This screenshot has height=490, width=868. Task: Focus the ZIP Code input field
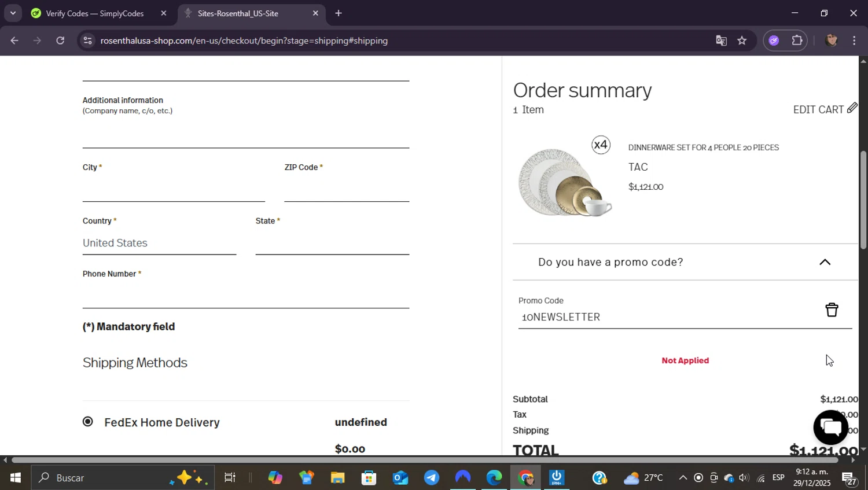tap(347, 190)
